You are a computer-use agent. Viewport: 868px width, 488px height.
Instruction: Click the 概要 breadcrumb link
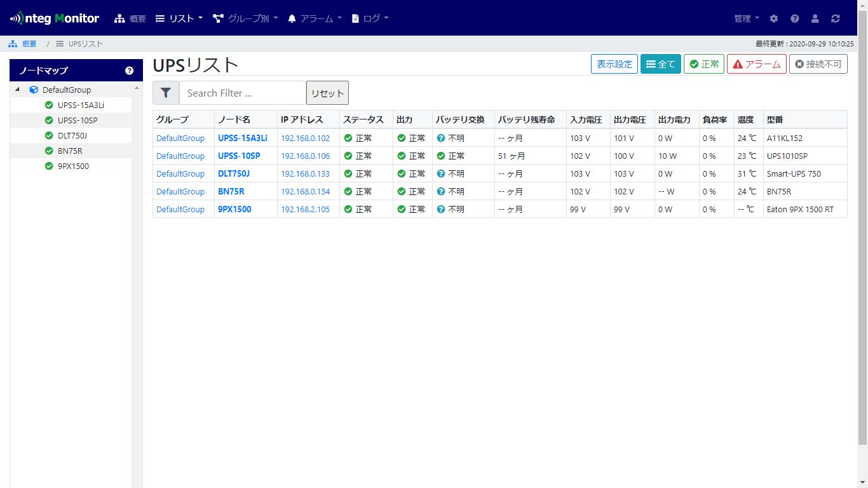pos(29,44)
